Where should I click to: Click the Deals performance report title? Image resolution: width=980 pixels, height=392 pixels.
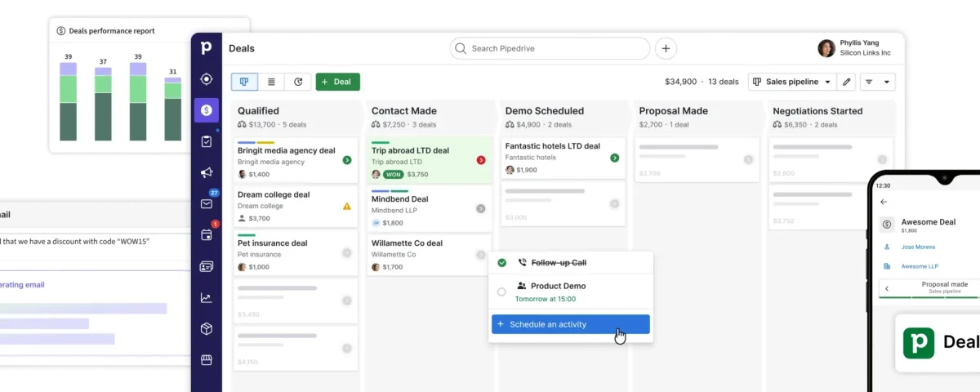click(x=112, y=31)
